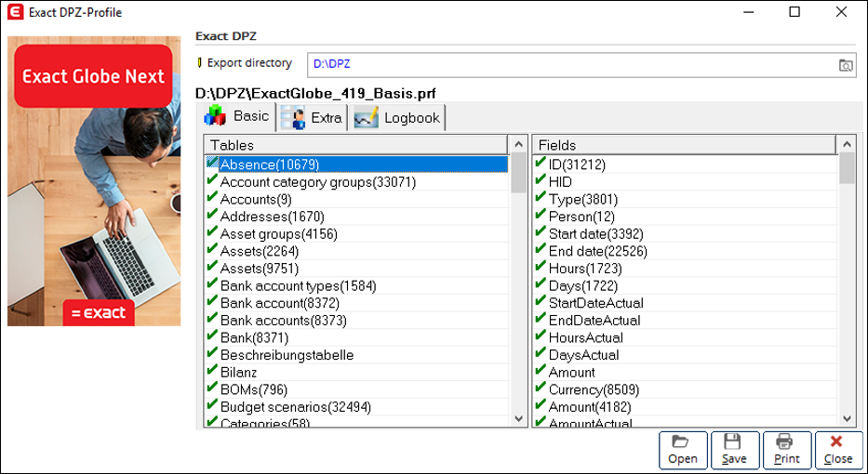Select the Amount(4182) field
868x474 pixels.
[x=686, y=407]
